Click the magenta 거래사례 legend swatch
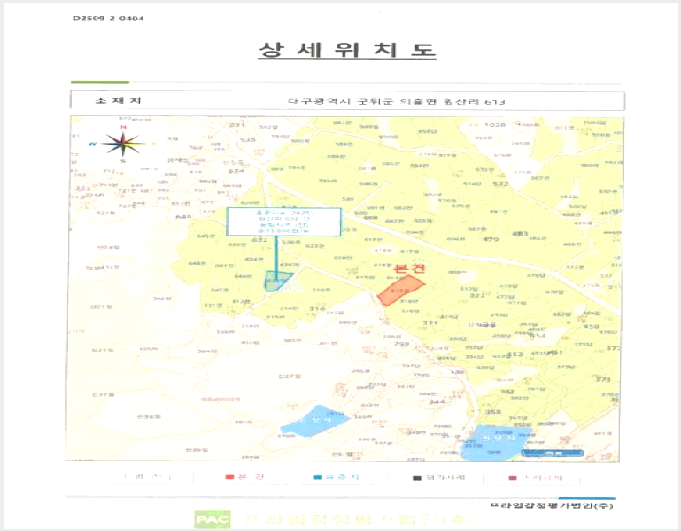The height and width of the screenshot is (531, 681). (512, 478)
